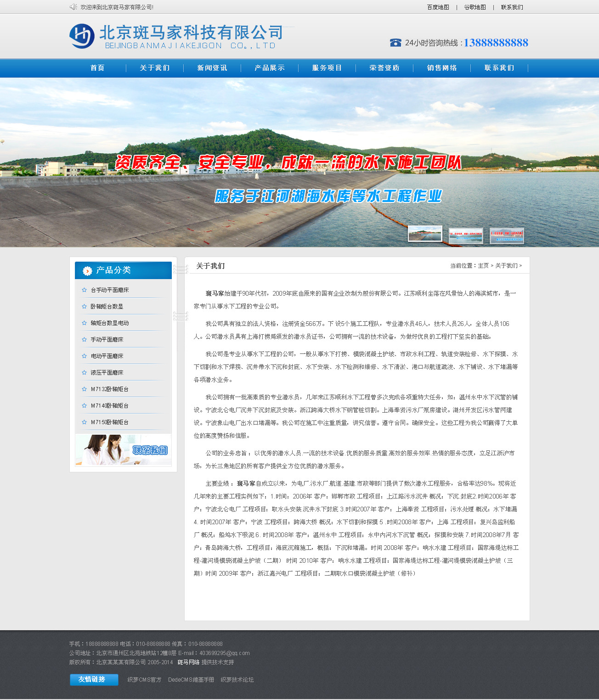Click the star icon beside 台手动平面磨床
The height and width of the screenshot is (700, 599).
pos(84,290)
